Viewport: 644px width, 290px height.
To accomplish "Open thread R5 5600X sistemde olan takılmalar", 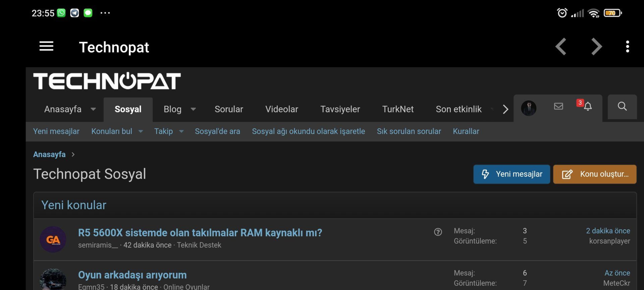I will click(200, 233).
